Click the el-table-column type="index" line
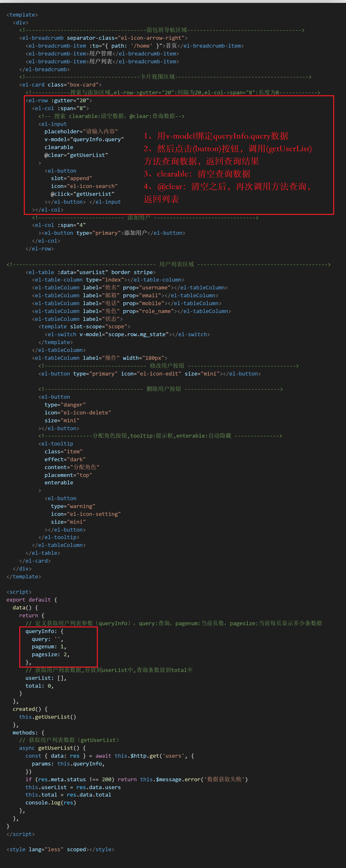Image resolution: width=346 pixels, height=868 pixels. coord(108,280)
